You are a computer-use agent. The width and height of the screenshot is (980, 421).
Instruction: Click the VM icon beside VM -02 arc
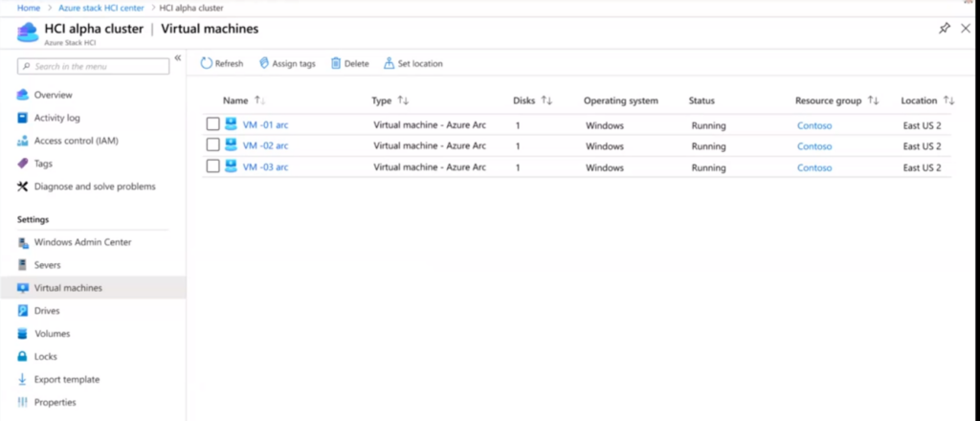pos(231,145)
